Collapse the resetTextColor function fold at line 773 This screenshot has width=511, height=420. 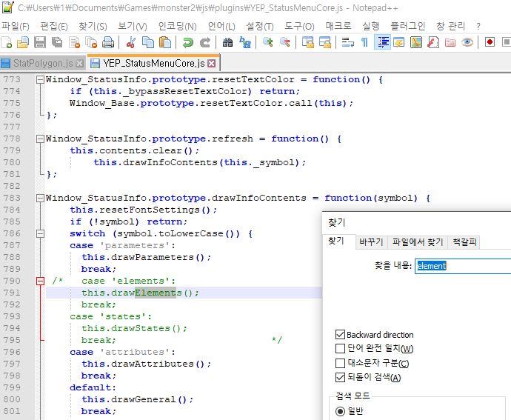point(40,79)
